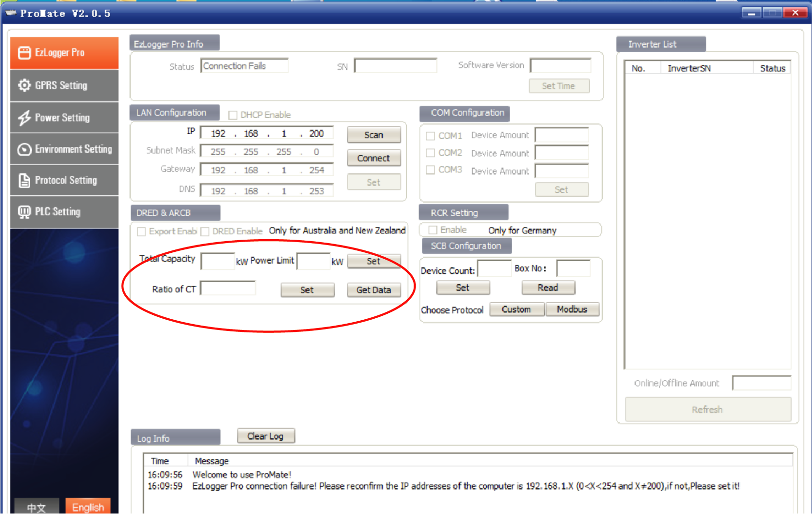Screen dimensions: 812x514
Task: Click Set button beside Ratio of CT
Action: tap(307, 290)
